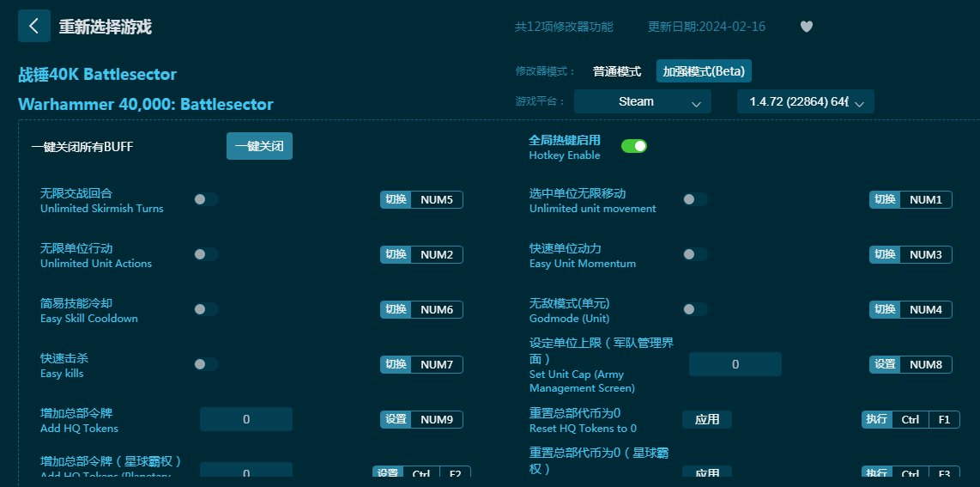This screenshot has width=980, height=487.
Task: Click the Warhammer 40,000: Battlesector title
Action: (146, 104)
